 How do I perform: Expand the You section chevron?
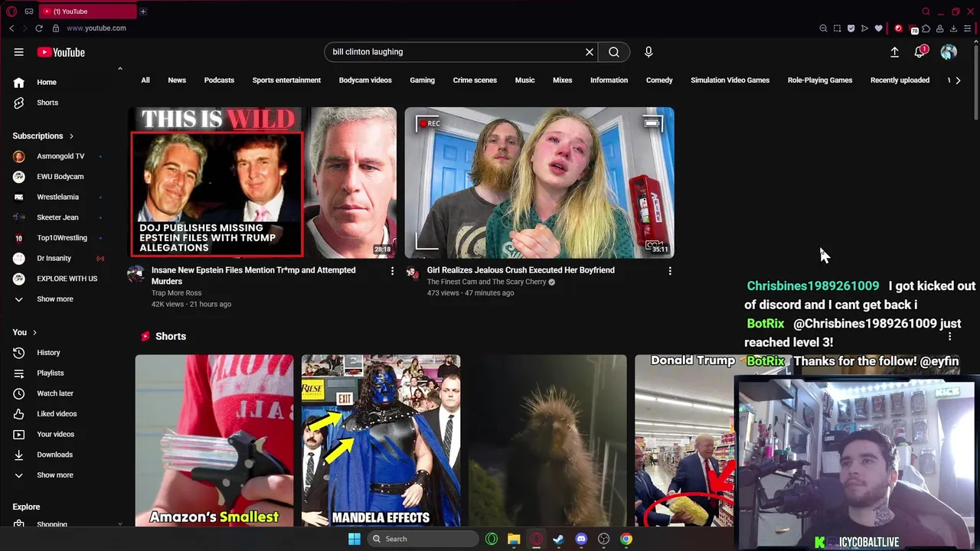pyautogui.click(x=34, y=332)
